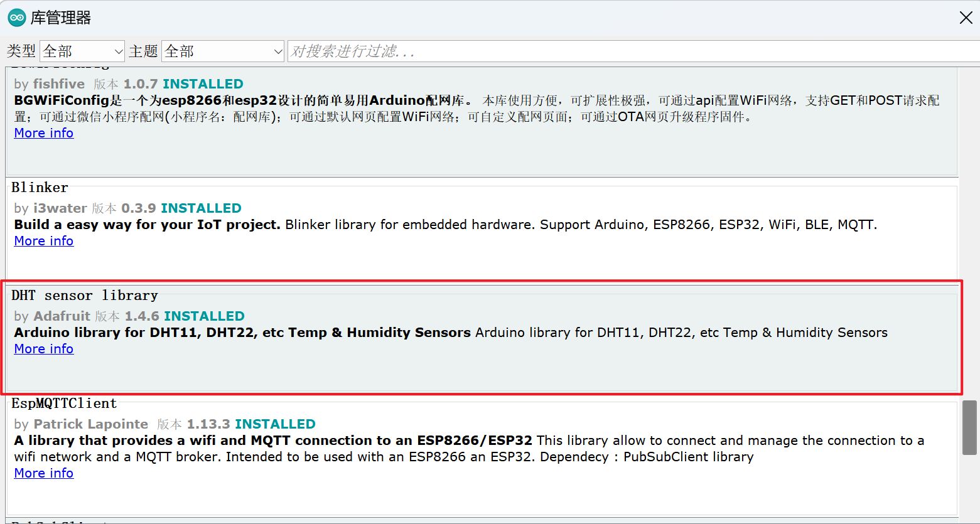Image resolution: width=980 pixels, height=524 pixels.
Task: Click the INSTALLED label for DHT sensor library
Action: 204,316
